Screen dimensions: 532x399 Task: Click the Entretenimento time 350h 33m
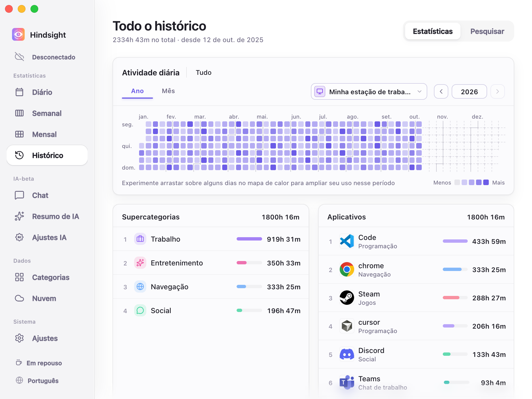284,263
